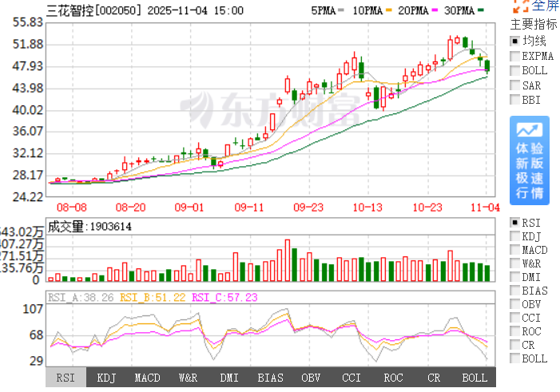Select the KDJ radio in side list
Screen dimensions: 560x392
pyautogui.click(x=514, y=236)
